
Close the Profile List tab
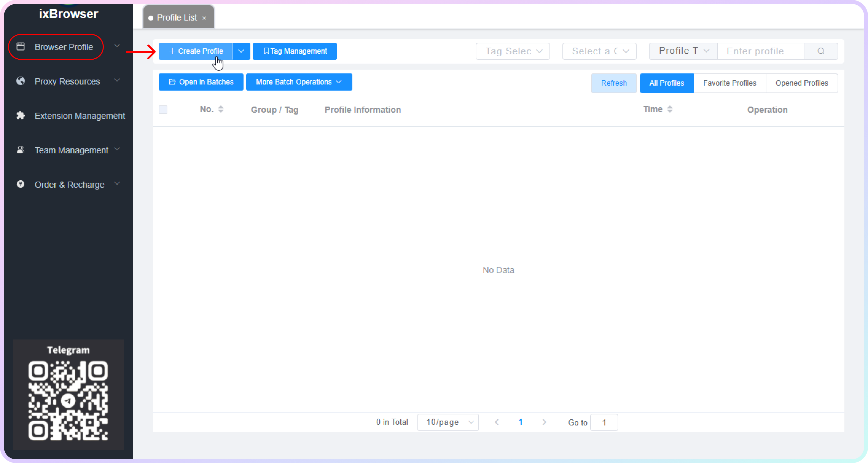click(204, 18)
